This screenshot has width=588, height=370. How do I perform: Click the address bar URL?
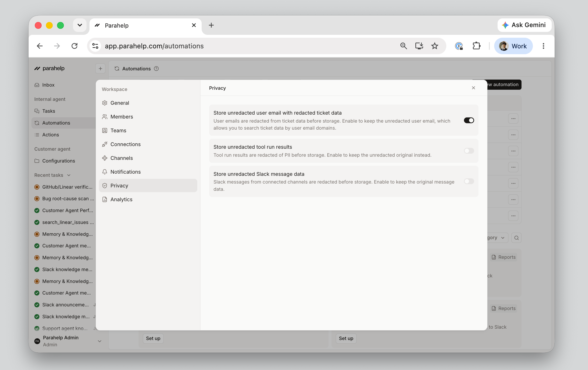pos(154,46)
